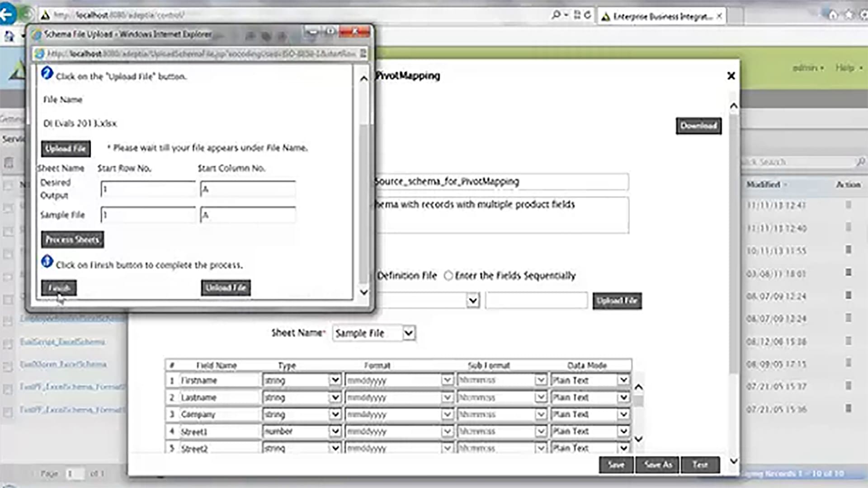The height and width of the screenshot is (488, 868).
Task: Close the PivotMapping dialog with X
Action: [731, 76]
